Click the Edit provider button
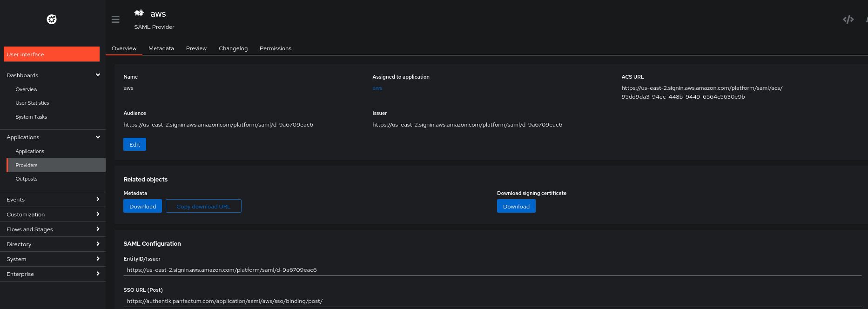Viewport: 868px width, 309px height. pyautogui.click(x=135, y=144)
